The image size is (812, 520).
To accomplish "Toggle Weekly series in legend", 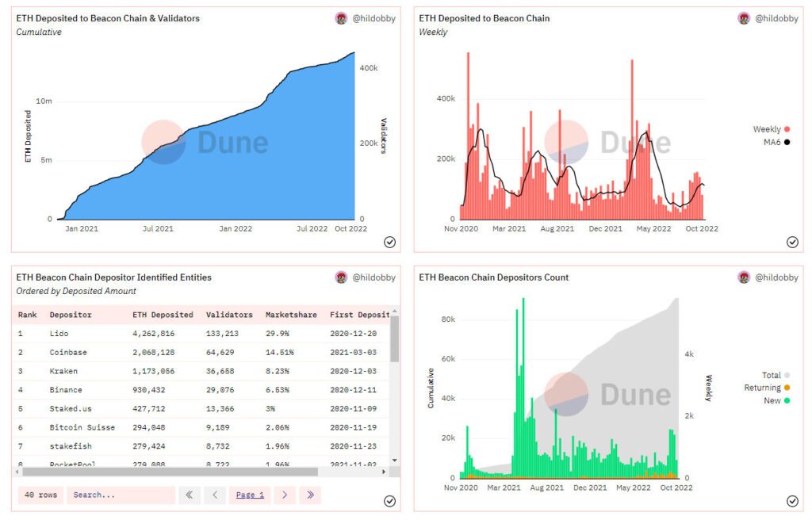I will coord(771,129).
